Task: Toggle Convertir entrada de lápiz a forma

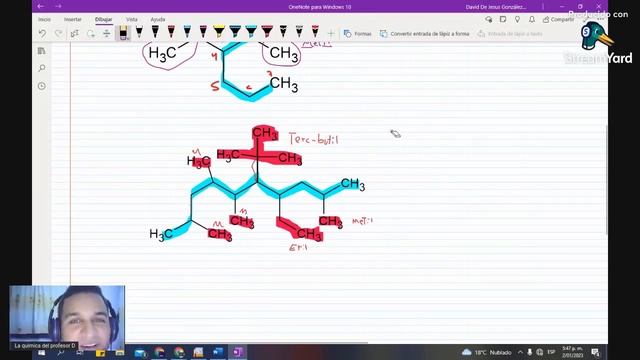Action: pos(424,33)
